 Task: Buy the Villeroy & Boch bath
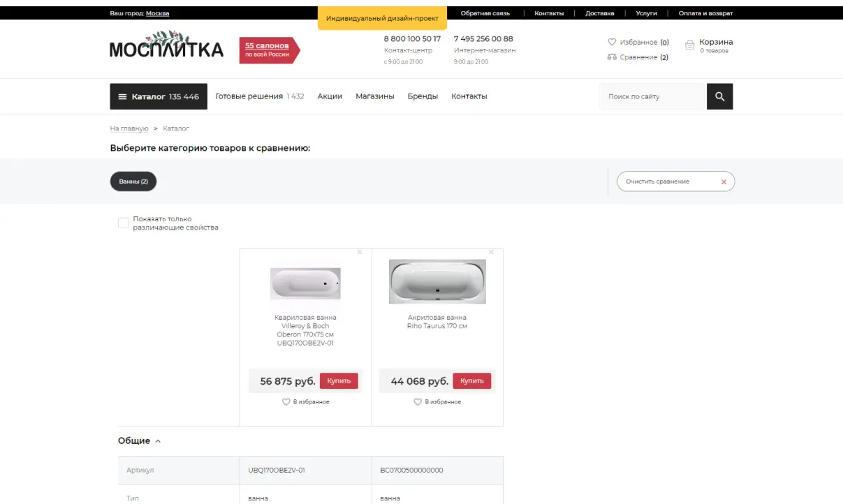339,381
